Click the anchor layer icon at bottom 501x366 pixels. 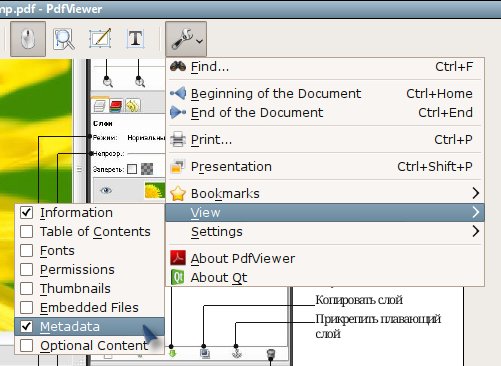click(x=237, y=353)
